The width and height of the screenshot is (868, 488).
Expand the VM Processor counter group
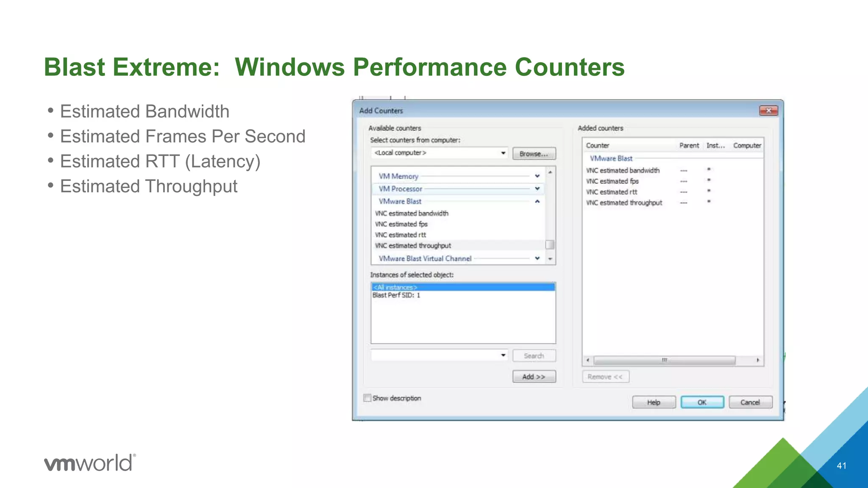click(537, 189)
